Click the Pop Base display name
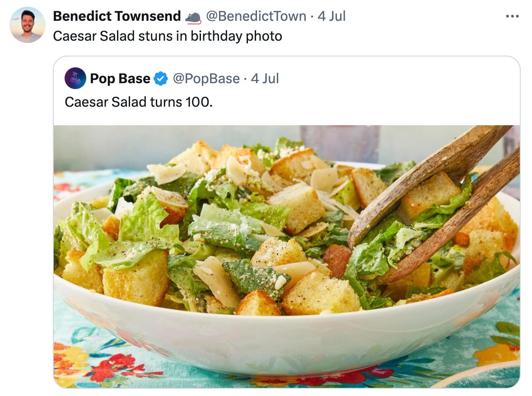This screenshot has height=396, width=532. [x=120, y=79]
